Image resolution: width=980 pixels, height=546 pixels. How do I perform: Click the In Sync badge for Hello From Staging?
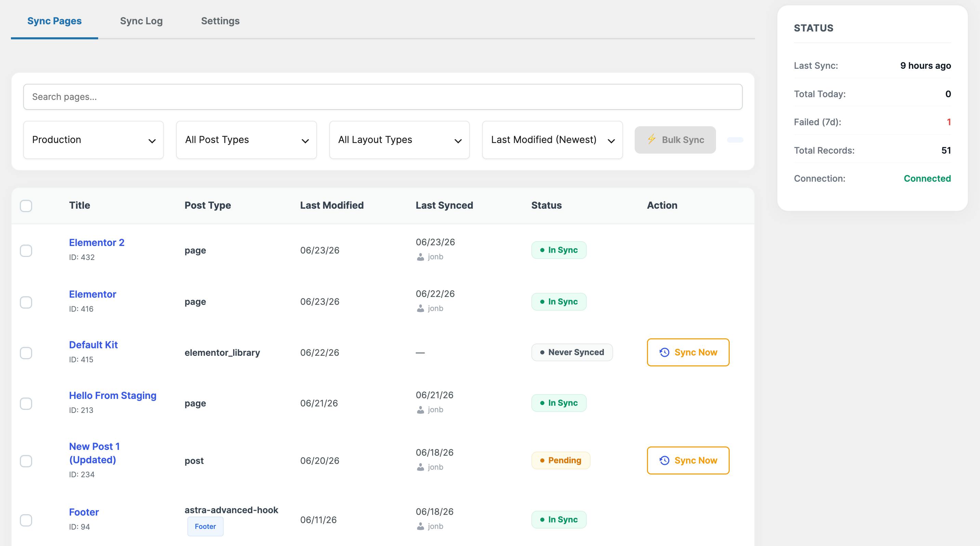click(x=559, y=403)
